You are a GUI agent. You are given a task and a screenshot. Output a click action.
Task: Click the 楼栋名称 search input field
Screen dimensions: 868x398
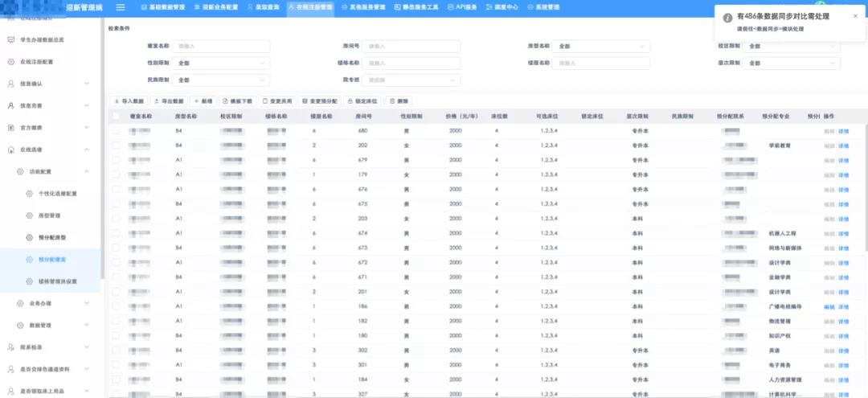coord(411,63)
